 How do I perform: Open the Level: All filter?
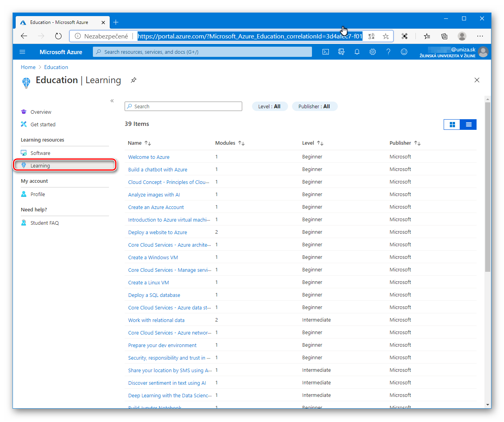270,106
